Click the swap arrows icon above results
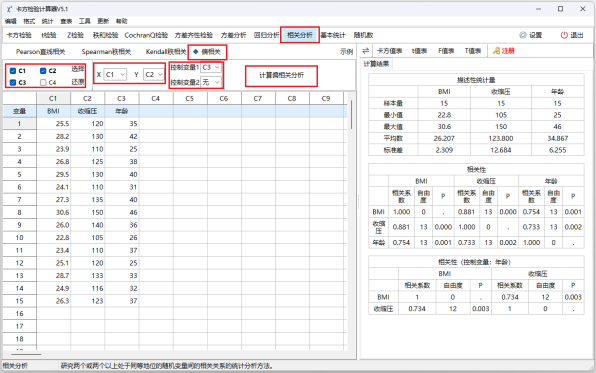Screen dimensions: 596x373 [x=366, y=51]
